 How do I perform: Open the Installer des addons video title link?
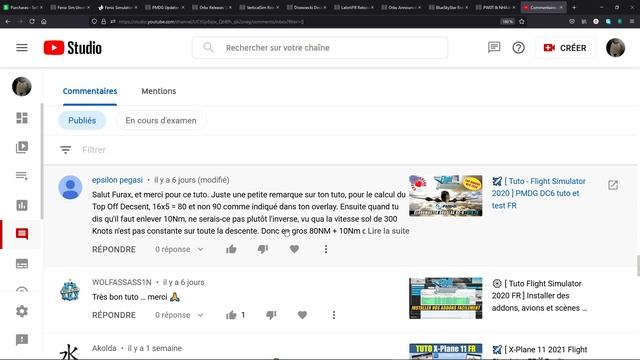coord(539,296)
